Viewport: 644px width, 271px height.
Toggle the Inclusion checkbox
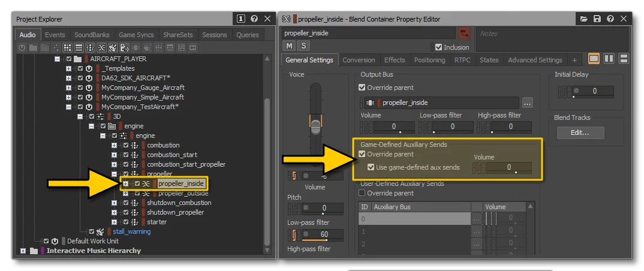(438, 47)
